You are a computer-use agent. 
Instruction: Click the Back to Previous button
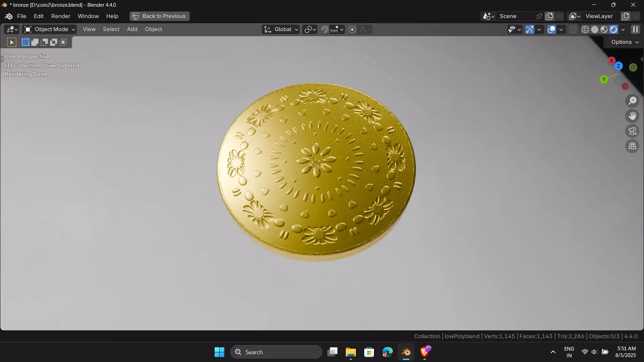coord(159,16)
